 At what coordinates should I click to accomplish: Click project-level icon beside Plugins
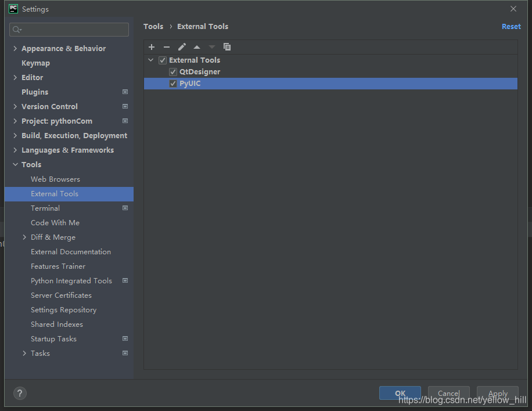[125, 92]
